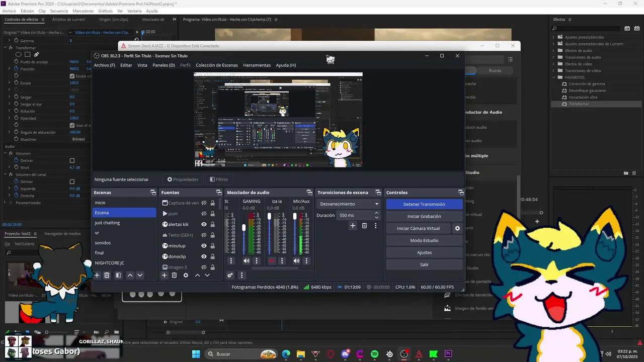Open Premiere Secuencia menu
Screen dimensions: 644x362
click(x=59, y=11)
